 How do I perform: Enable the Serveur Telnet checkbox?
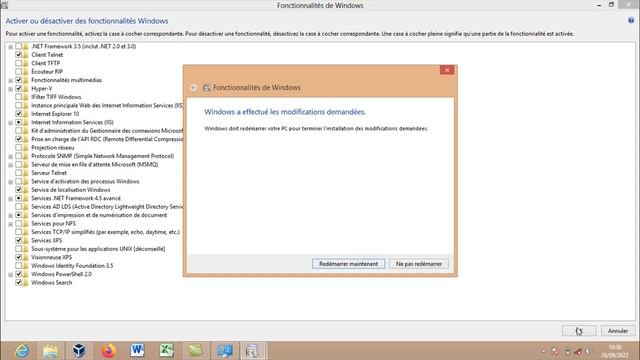(x=18, y=173)
